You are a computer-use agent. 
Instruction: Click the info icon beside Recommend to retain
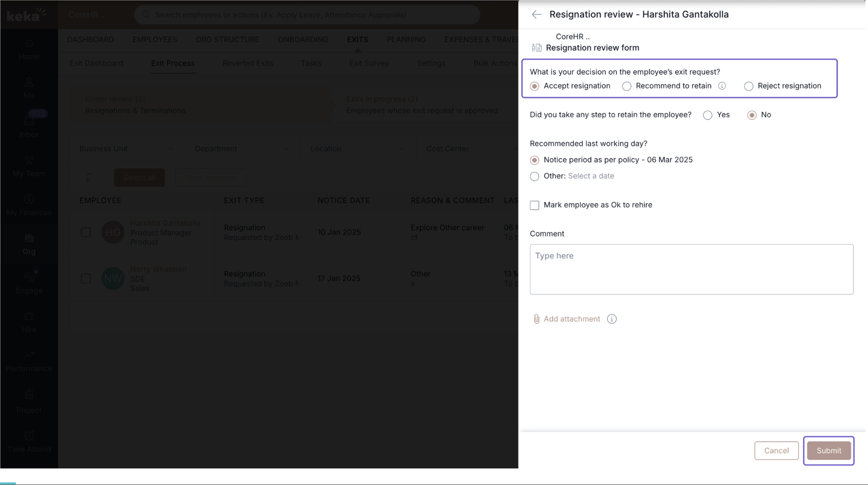point(722,86)
